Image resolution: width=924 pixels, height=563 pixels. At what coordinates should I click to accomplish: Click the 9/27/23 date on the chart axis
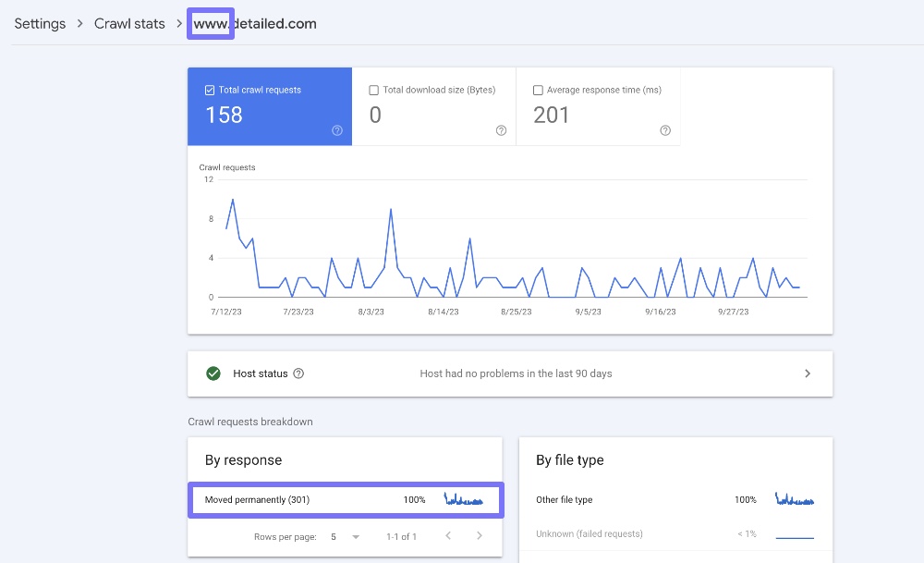[x=733, y=312]
